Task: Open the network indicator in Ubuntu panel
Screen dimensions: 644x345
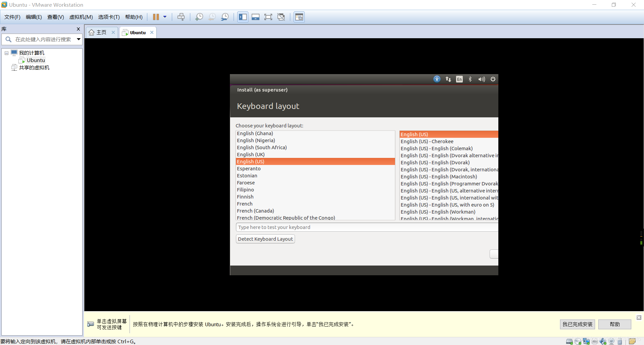Action: (448, 79)
